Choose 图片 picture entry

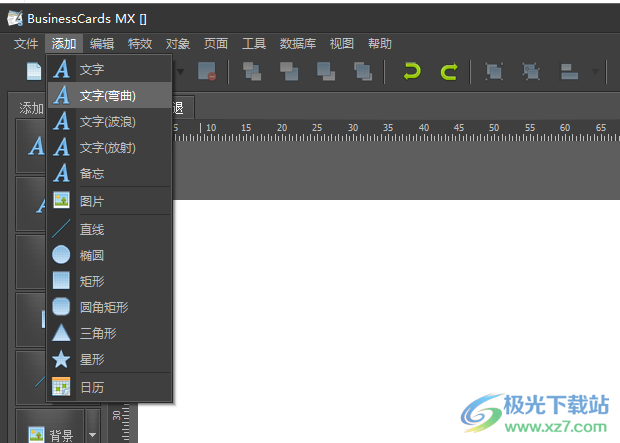click(110, 201)
